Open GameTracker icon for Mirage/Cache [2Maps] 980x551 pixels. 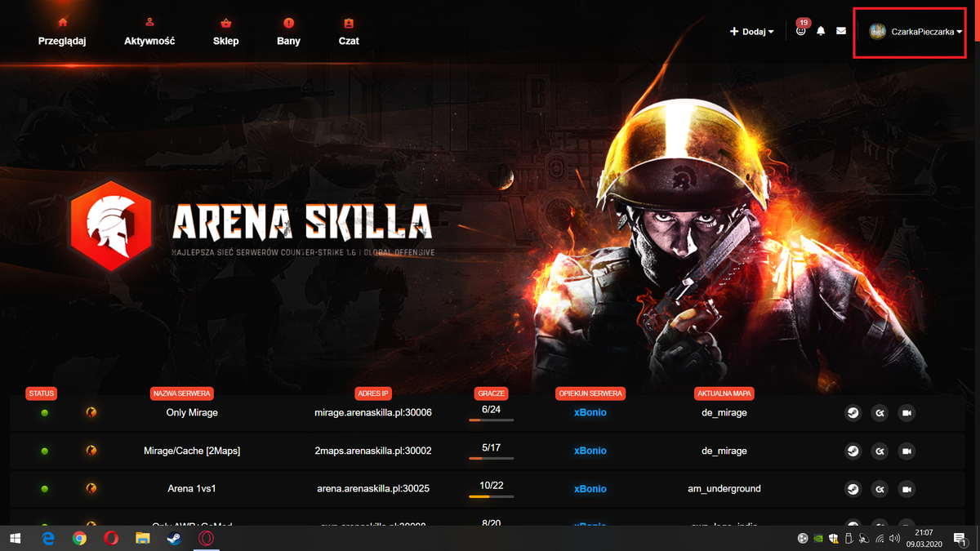click(880, 451)
